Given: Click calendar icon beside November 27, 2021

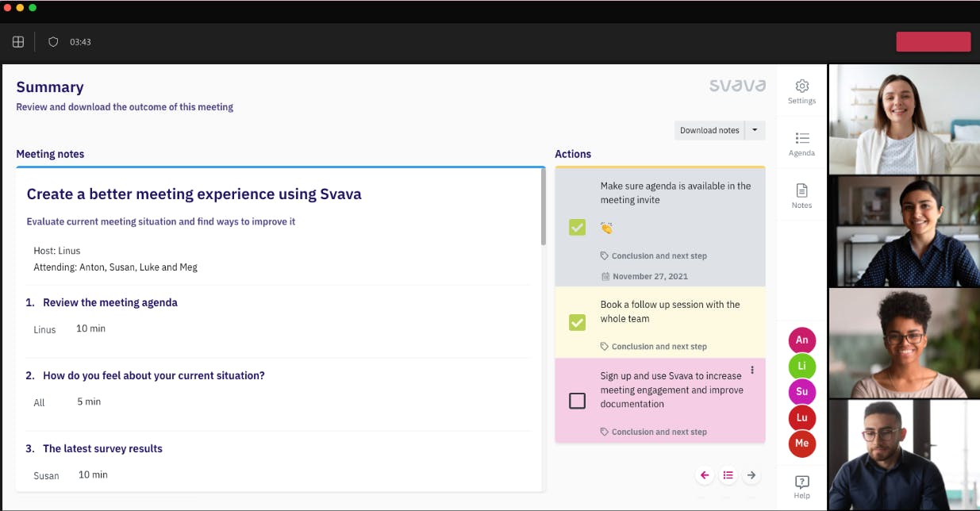Looking at the screenshot, I should tap(605, 277).
